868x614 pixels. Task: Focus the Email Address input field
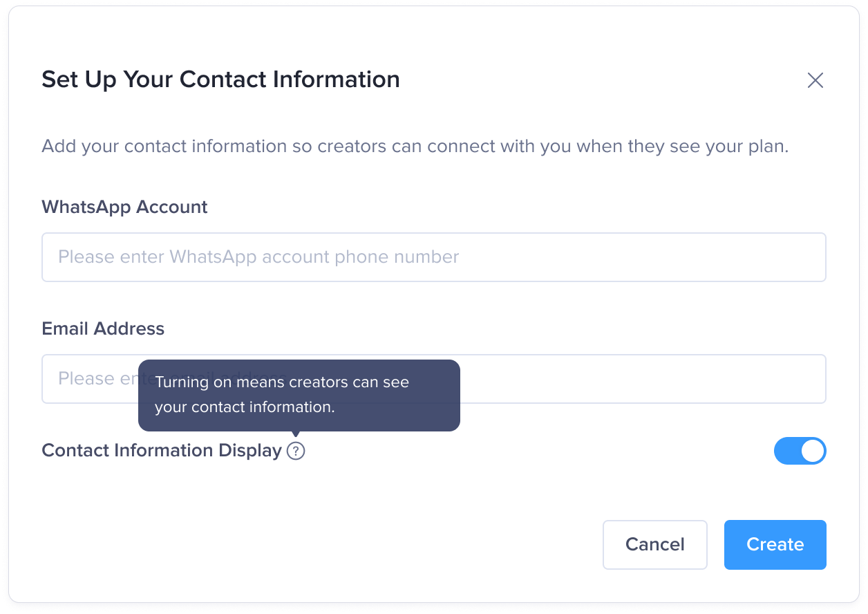622,379
